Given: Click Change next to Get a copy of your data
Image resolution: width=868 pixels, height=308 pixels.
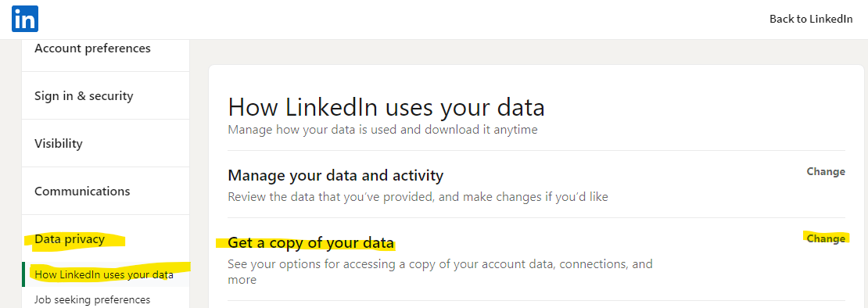Looking at the screenshot, I should [826, 238].
